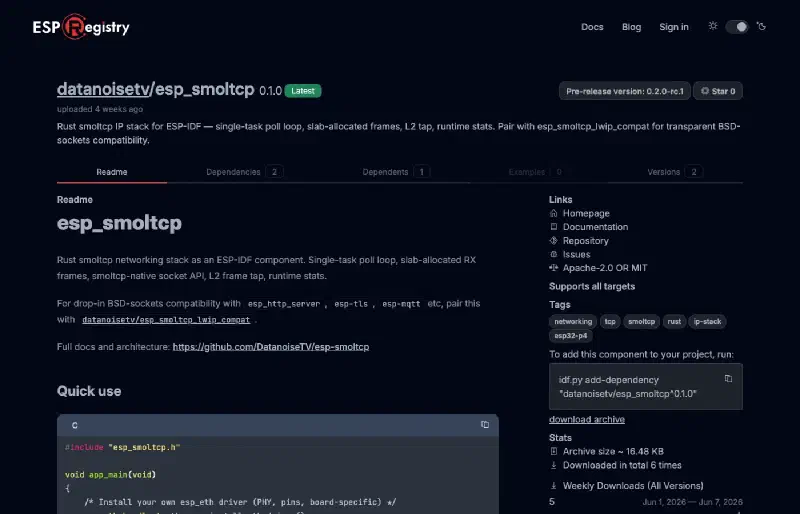
Task: Click the Weekly Downloads (All Versions) label
Action: coord(633,485)
